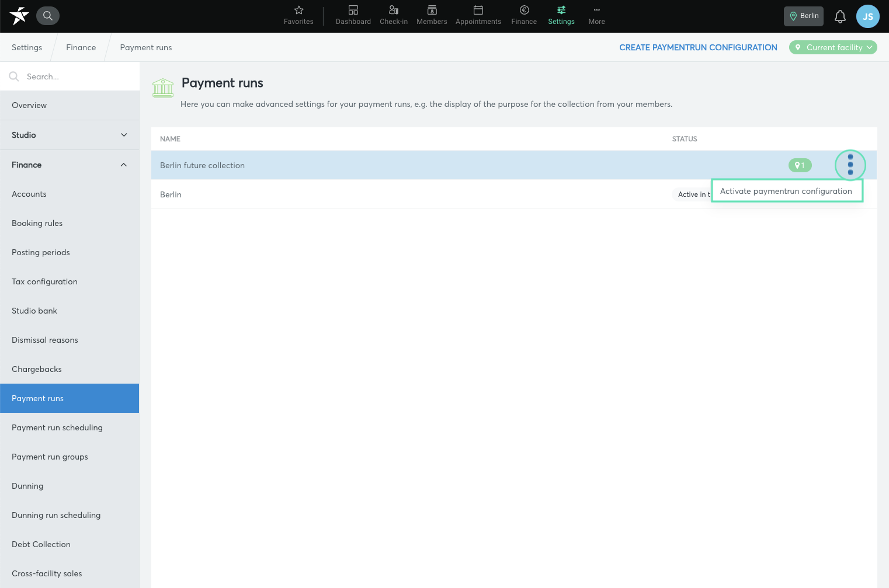
Task: Open the three-dot menu for Berlin future collection
Action: click(x=850, y=165)
